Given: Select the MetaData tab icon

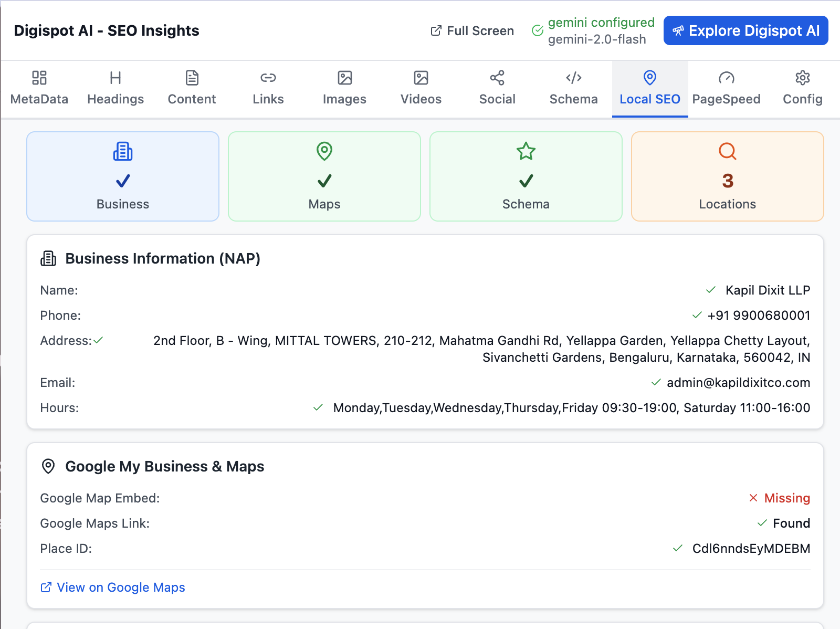Looking at the screenshot, I should [39, 78].
